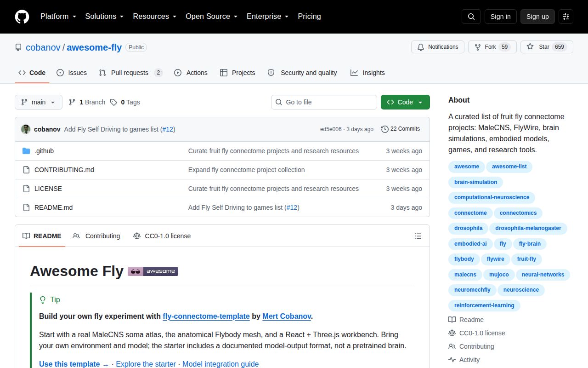This screenshot has width=588, height=368.
Task: Open the README outline list icon
Action: click(418, 236)
